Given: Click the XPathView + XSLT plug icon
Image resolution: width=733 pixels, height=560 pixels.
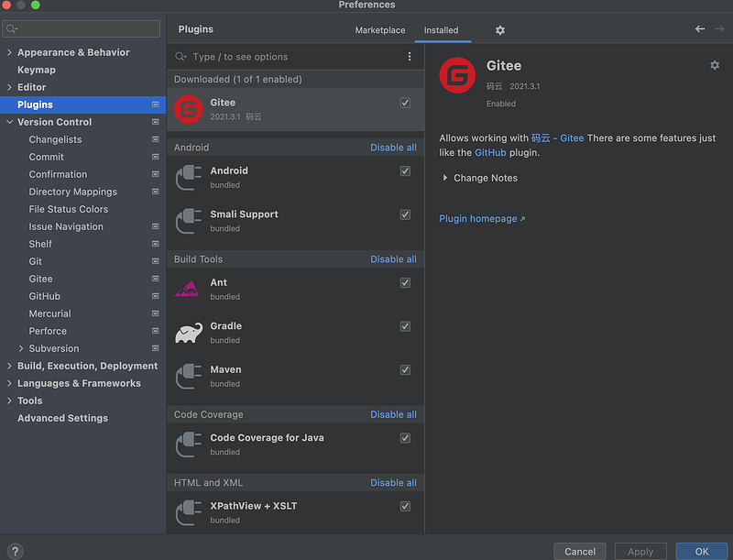Looking at the screenshot, I should 189,512.
